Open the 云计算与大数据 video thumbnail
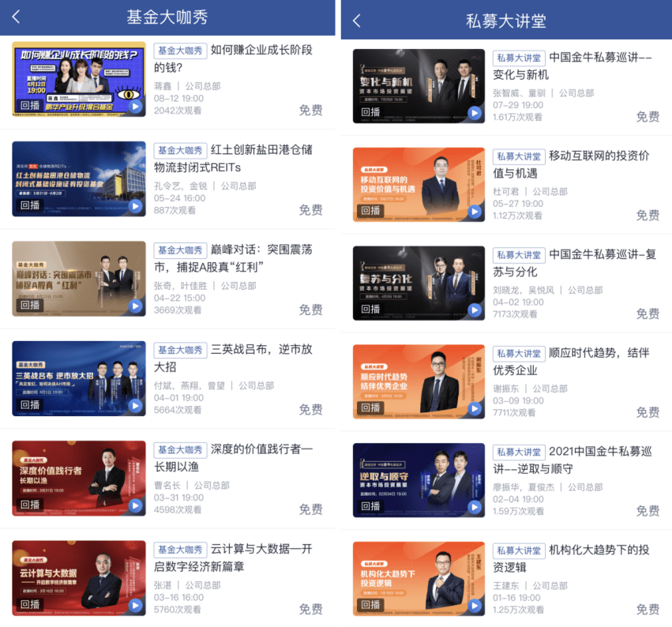Image resolution: width=672 pixels, height=627 pixels. click(x=79, y=578)
